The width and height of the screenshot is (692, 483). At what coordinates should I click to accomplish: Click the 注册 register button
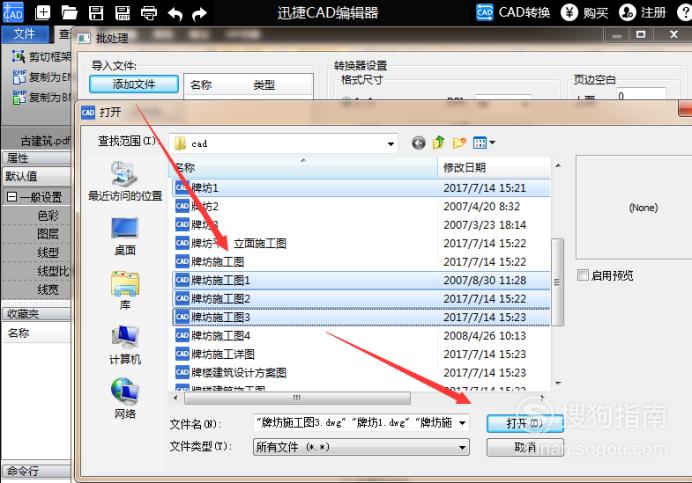click(x=643, y=12)
